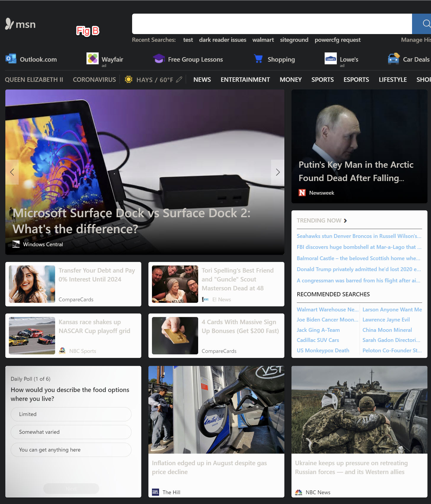Search recommended 'Sarah Gadon Directori...'
431x504 pixels.
pyautogui.click(x=391, y=340)
